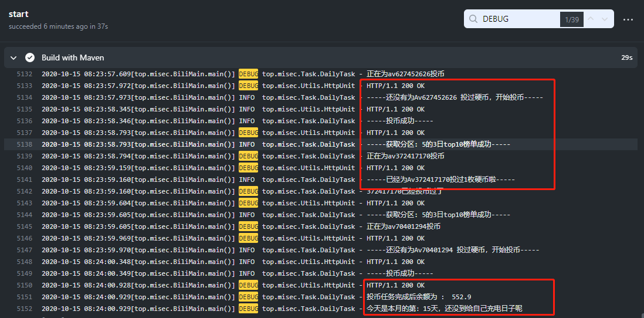Click line number 5140
644x318 pixels.
coord(24,168)
